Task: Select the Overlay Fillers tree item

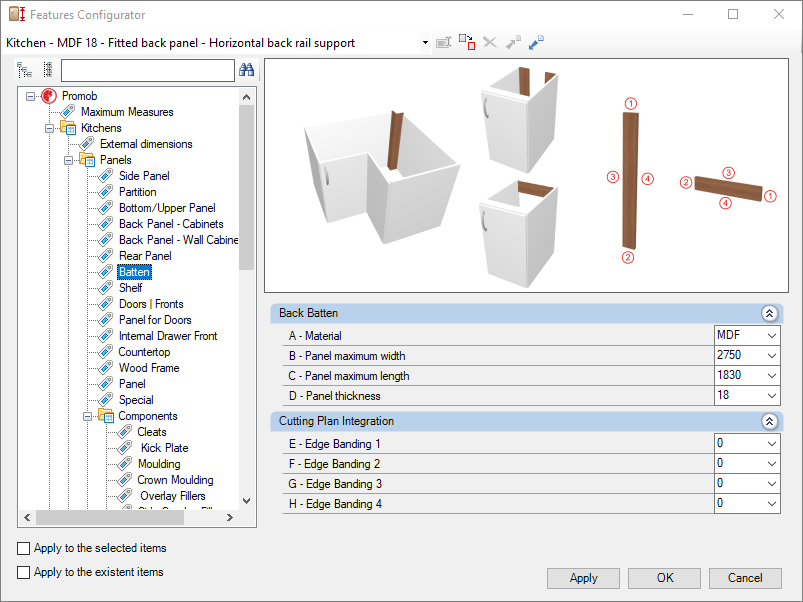Action: pyautogui.click(x=173, y=496)
